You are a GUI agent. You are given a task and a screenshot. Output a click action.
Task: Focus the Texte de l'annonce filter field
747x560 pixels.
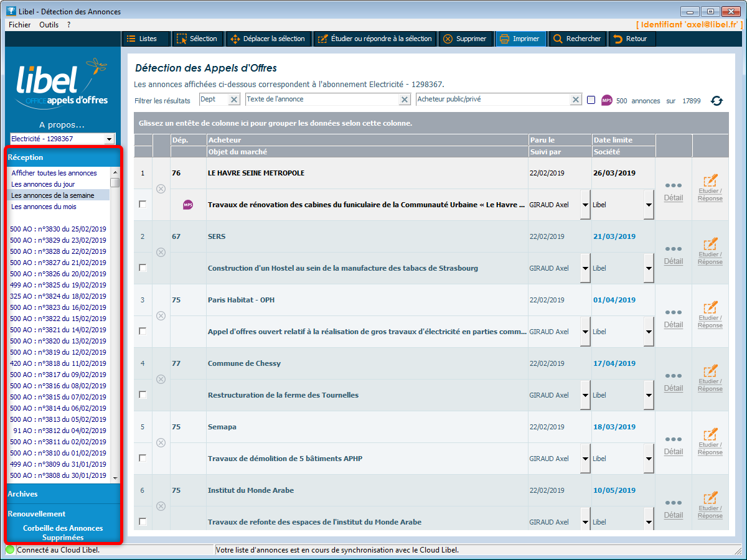tap(322, 100)
